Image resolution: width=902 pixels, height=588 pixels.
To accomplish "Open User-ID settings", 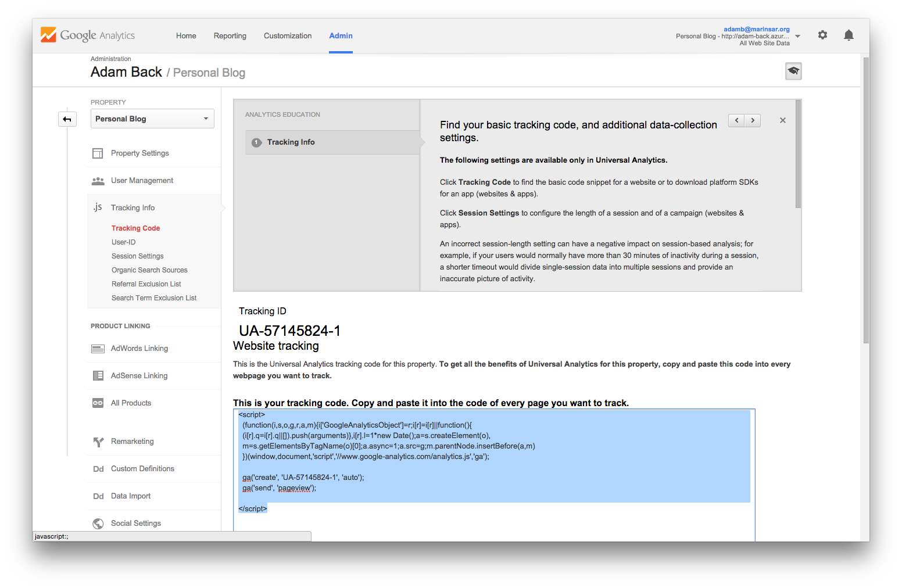I will coord(124,242).
